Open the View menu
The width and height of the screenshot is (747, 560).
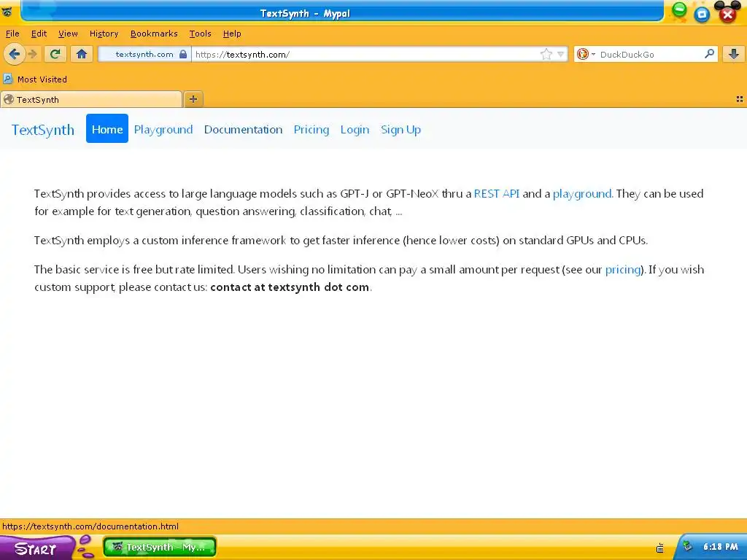[68, 34]
